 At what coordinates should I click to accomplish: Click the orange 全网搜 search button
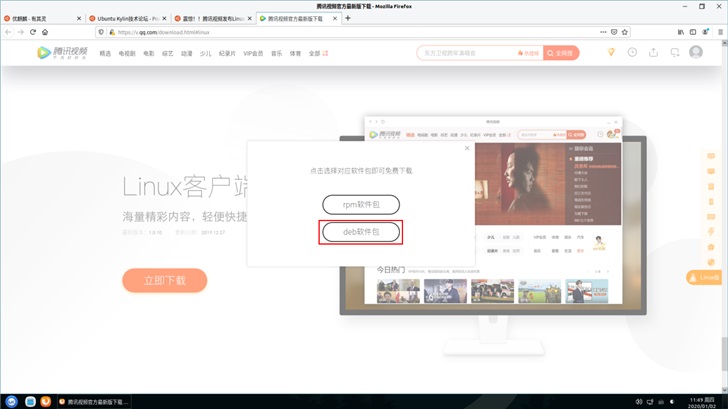[561, 53]
